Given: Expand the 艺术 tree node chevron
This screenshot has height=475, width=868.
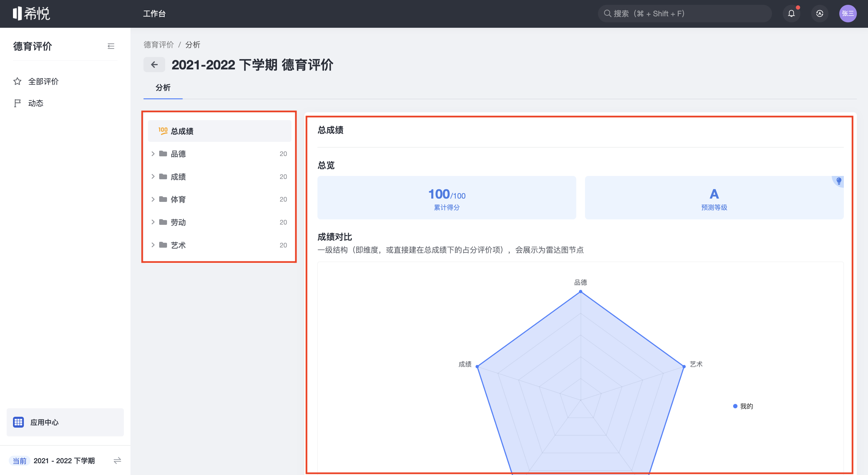Looking at the screenshot, I should [153, 245].
